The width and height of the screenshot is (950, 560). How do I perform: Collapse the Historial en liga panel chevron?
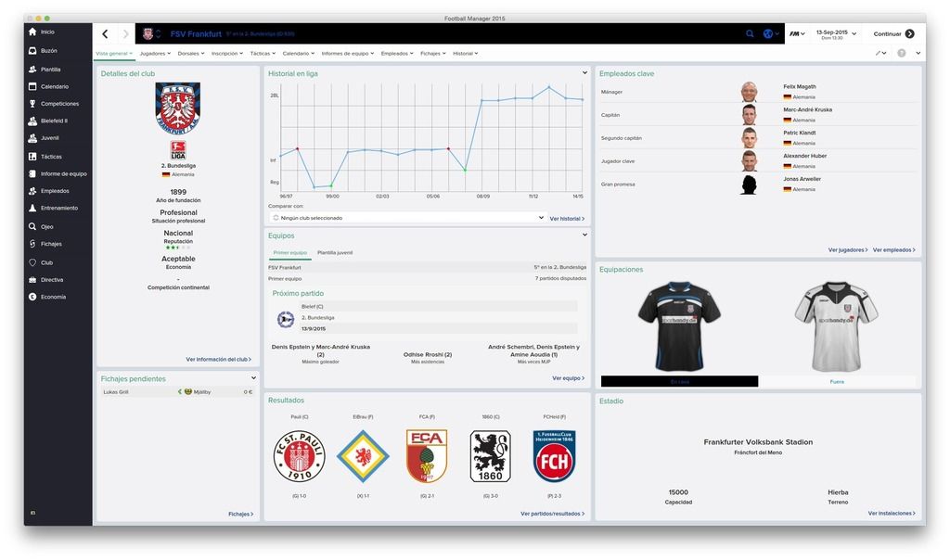coord(584,72)
